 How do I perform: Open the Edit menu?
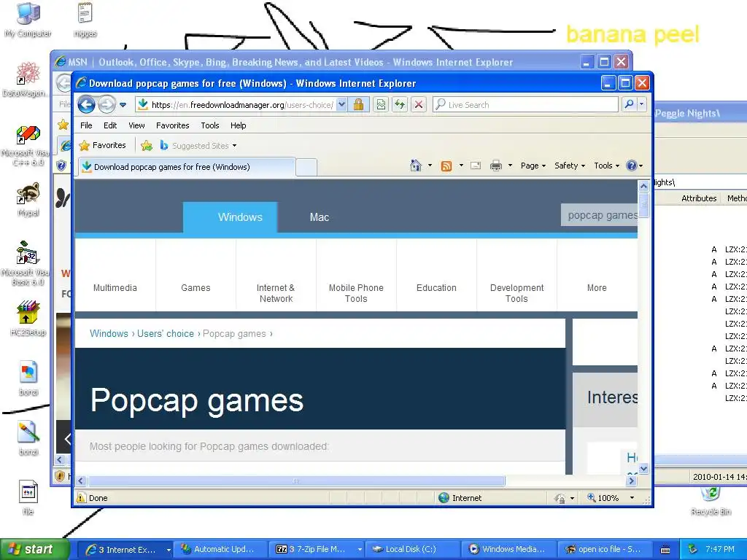pos(110,125)
